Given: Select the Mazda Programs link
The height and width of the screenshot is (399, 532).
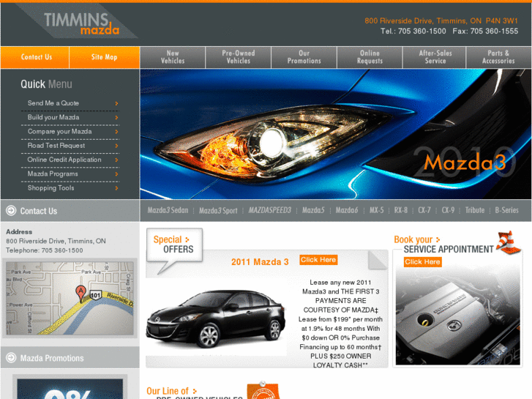Looking at the screenshot, I should point(53,174).
